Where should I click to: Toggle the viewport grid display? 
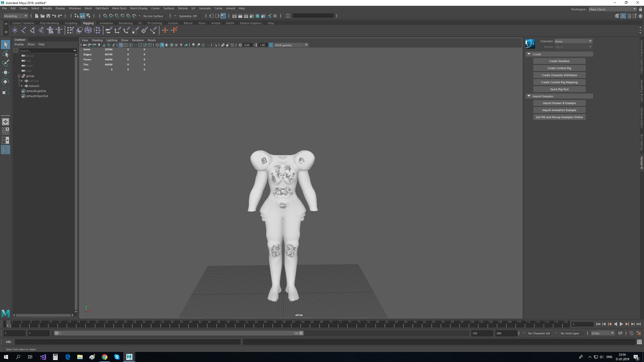(x=121, y=45)
